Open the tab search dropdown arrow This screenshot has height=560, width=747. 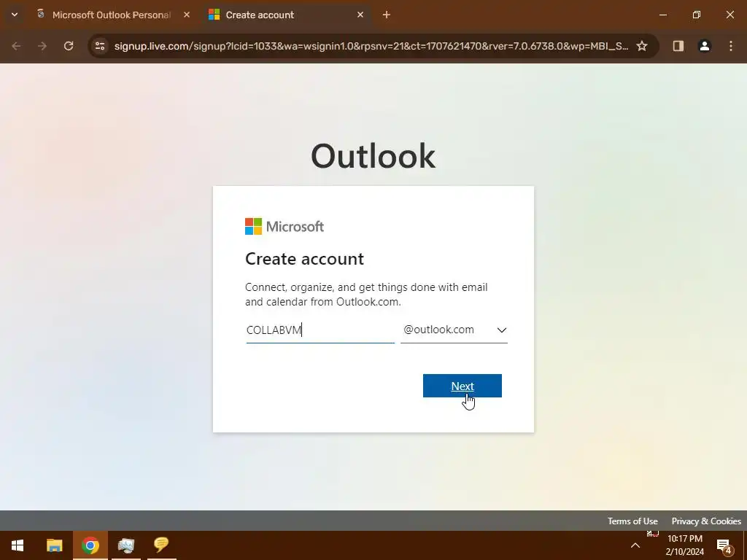point(15,15)
